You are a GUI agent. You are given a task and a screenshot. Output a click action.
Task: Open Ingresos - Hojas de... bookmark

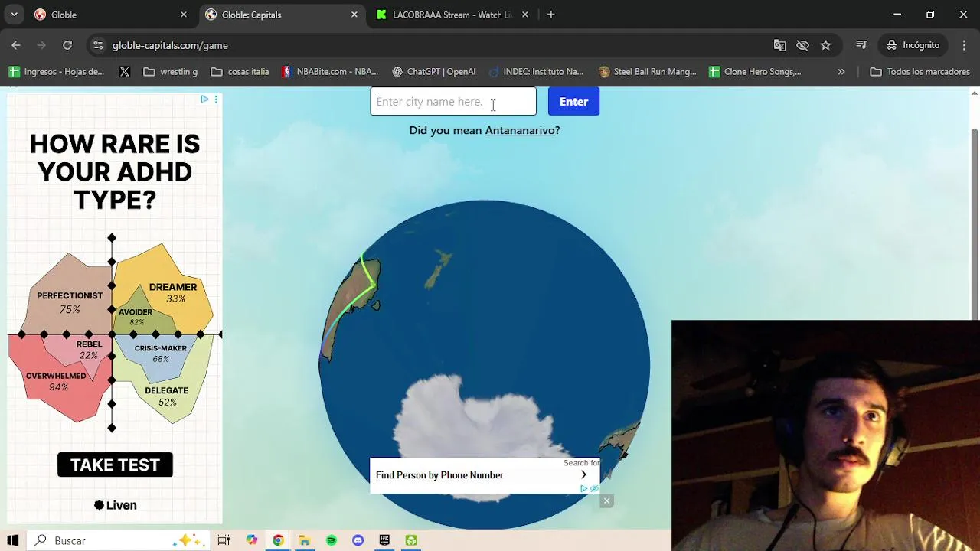(x=57, y=72)
